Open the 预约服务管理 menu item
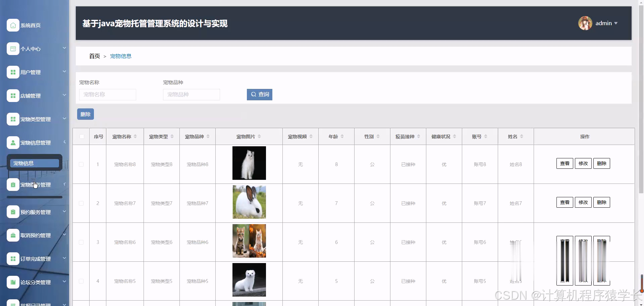The width and height of the screenshot is (644, 306). [x=36, y=212]
